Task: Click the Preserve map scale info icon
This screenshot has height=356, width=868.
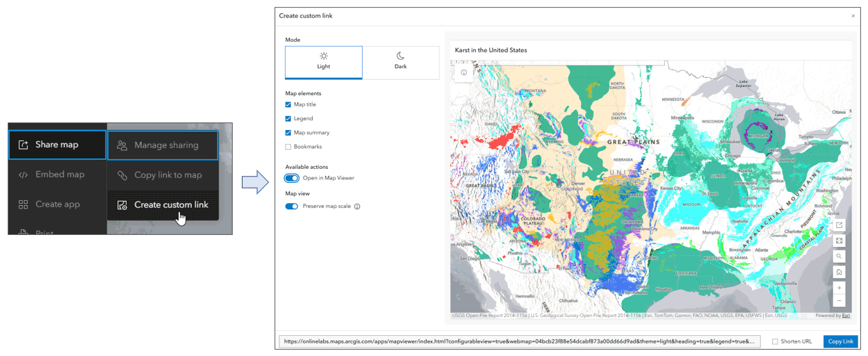Action: [x=357, y=207]
